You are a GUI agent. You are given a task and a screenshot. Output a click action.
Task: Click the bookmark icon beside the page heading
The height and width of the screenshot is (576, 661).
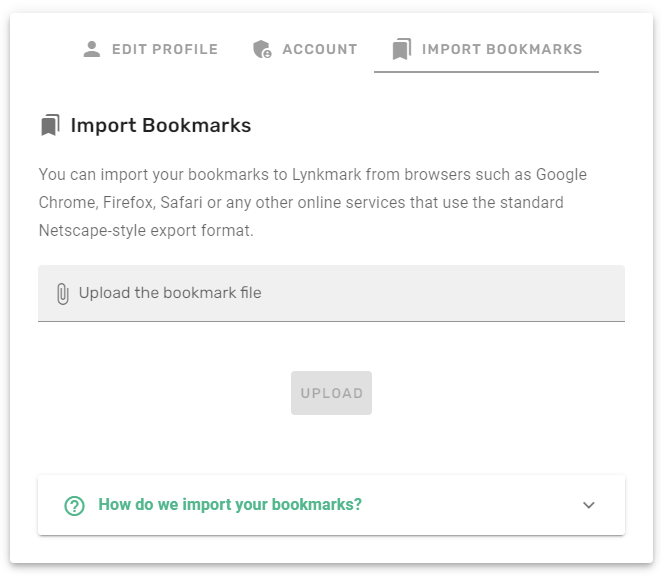(x=50, y=125)
